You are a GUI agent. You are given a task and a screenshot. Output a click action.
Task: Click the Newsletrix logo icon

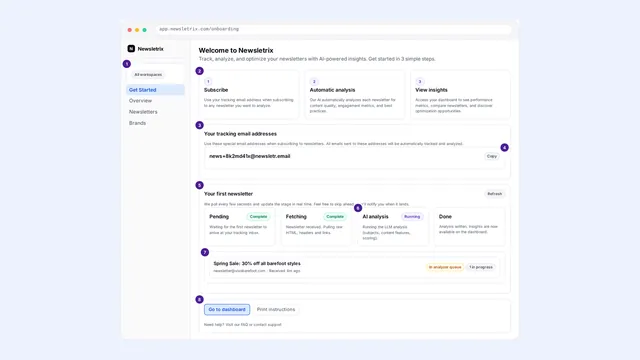131,49
